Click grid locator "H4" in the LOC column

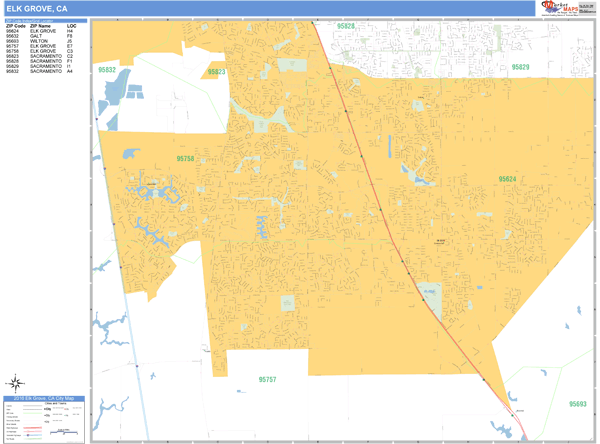click(x=70, y=31)
